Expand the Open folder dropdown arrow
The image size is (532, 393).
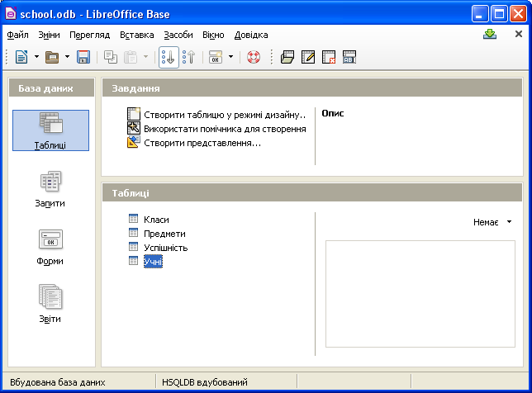67,57
